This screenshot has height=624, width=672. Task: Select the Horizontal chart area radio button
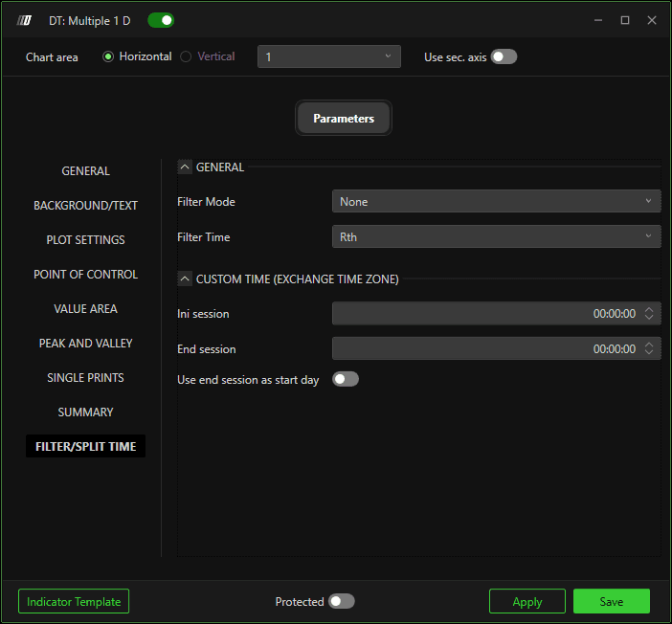coord(108,56)
